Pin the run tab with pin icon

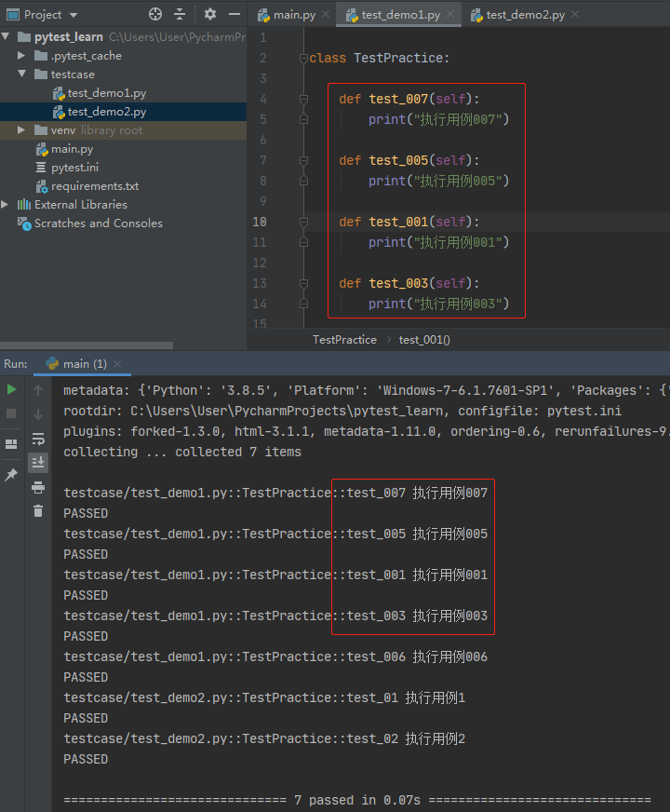(11, 475)
